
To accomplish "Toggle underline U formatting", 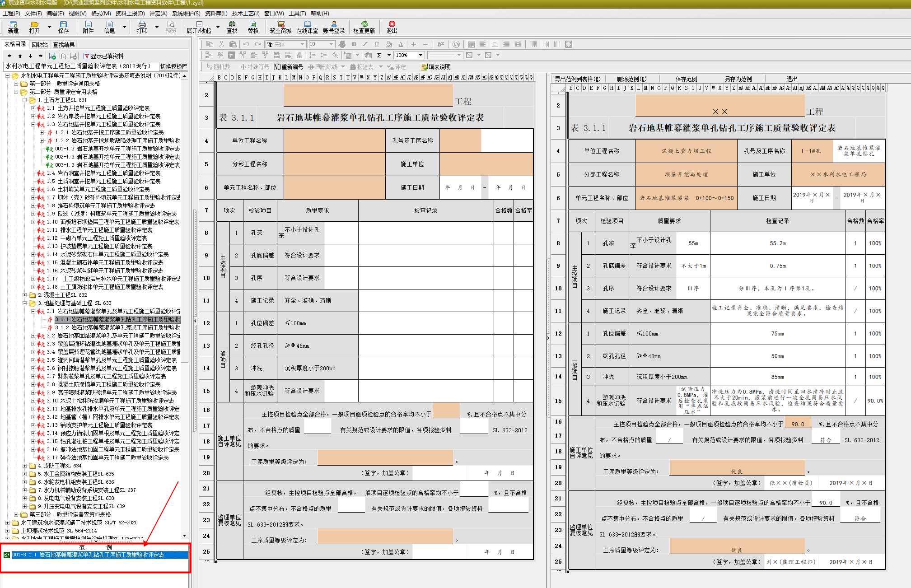I will pyautogui.click(x=377, y=44).
